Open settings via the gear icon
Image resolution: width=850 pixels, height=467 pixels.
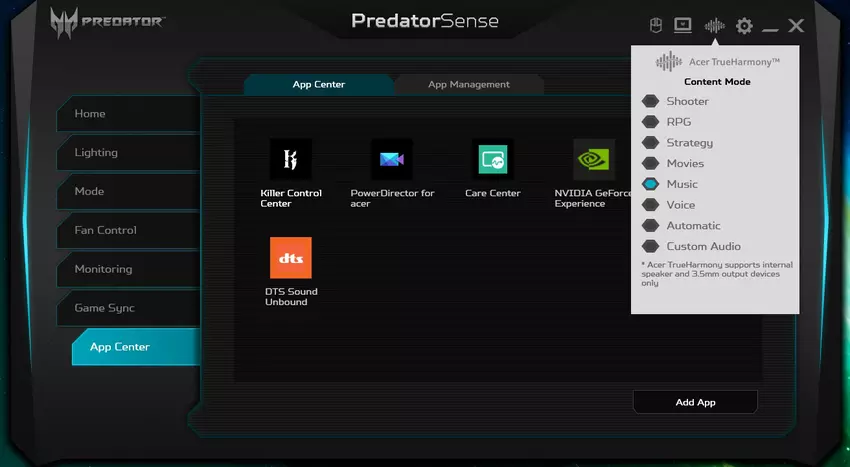point(744,26)
